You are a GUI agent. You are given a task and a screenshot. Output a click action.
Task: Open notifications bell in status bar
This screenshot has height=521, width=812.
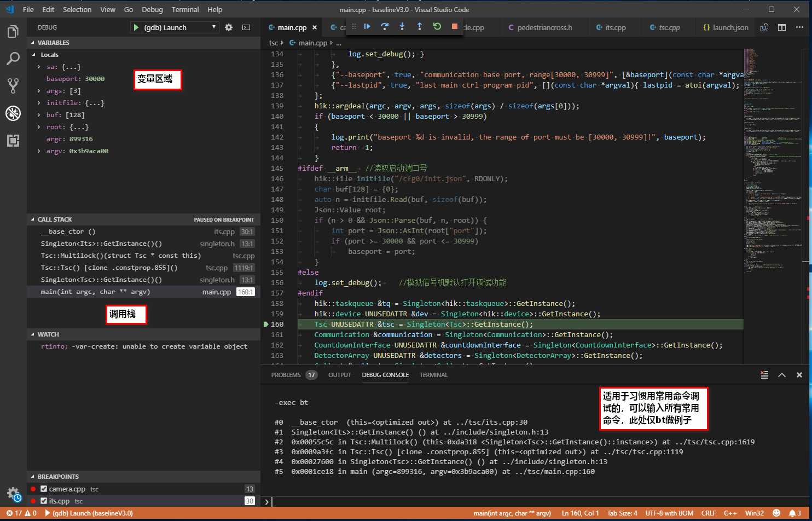pyautogui.click(x=795, y=513)
